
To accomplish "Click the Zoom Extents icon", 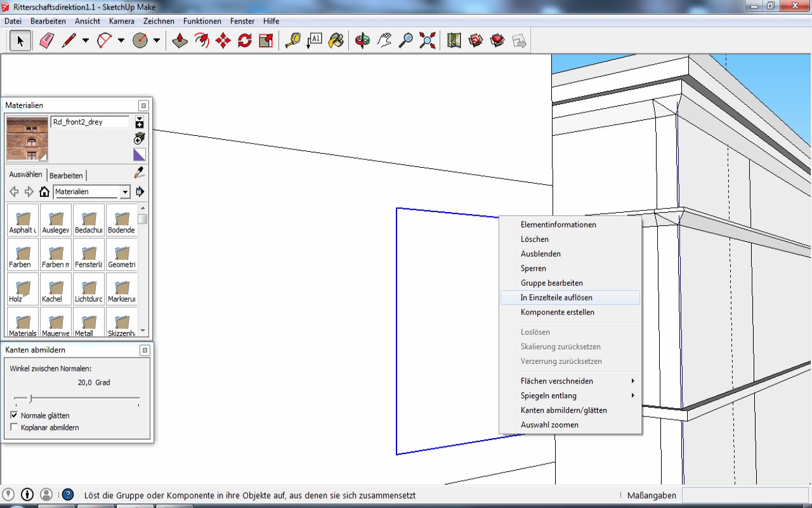I will (x=428, y=41).
